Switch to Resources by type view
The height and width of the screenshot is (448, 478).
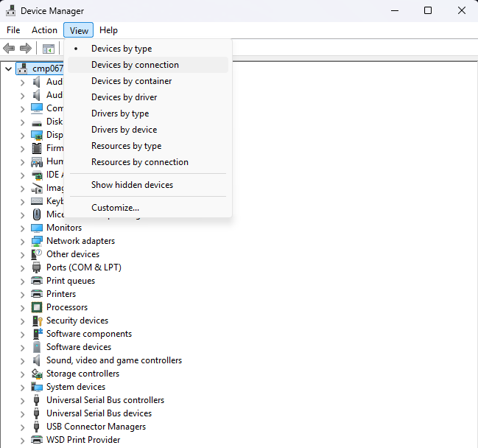pyautogui.click(x=148, y=146)
